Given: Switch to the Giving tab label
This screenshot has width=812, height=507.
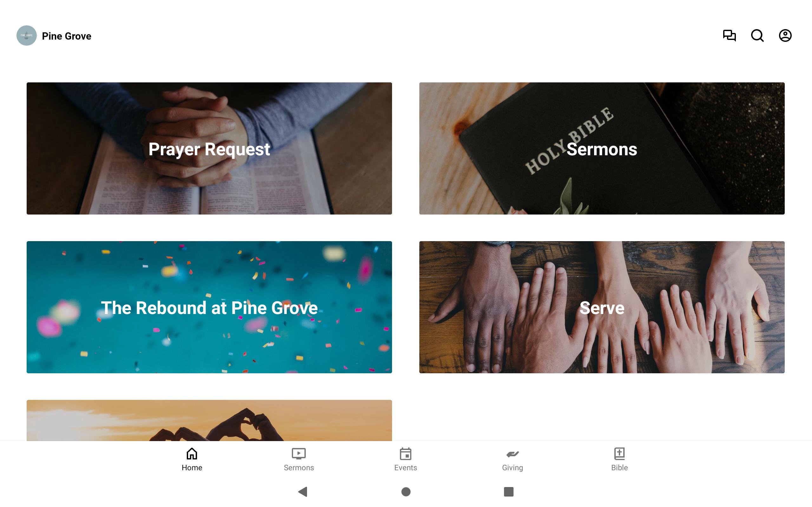Looking at the screenshot, I should 512,467.
